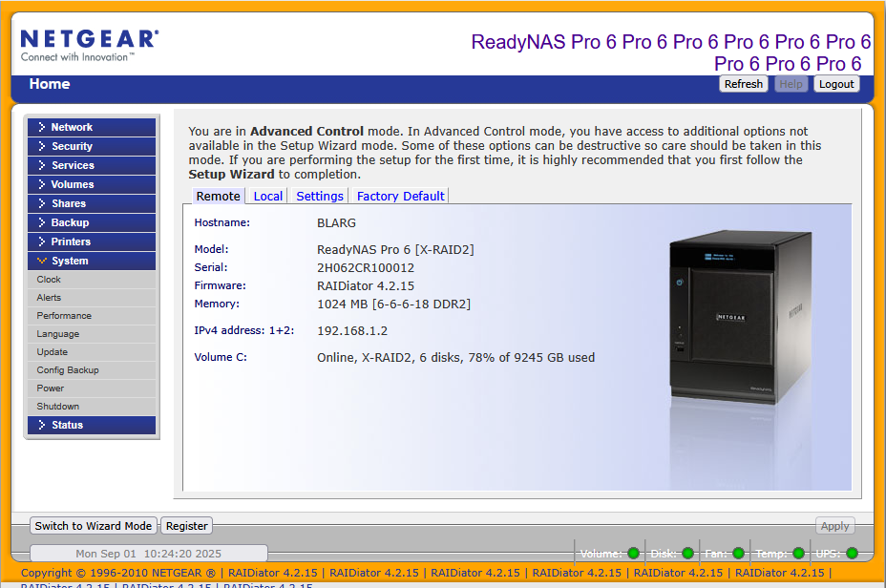The width and height of the screenshot is (886, 588).
Task: Click the Help button
Action: point(791,84)
